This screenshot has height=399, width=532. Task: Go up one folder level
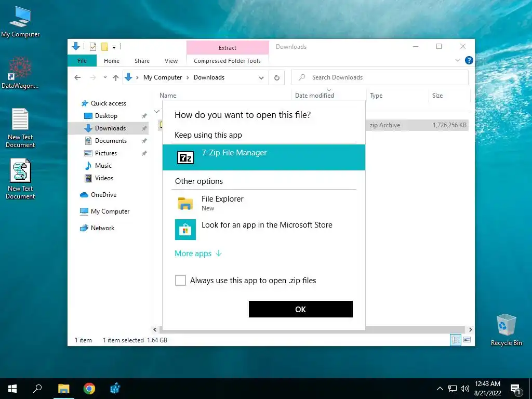116,78
